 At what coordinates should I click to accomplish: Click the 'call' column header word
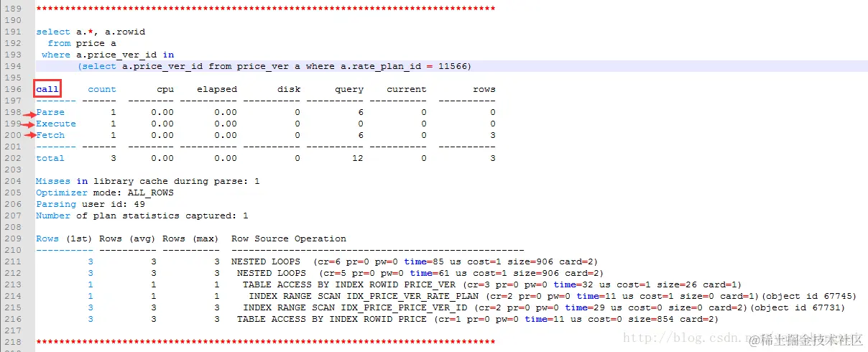coord(47,89)
